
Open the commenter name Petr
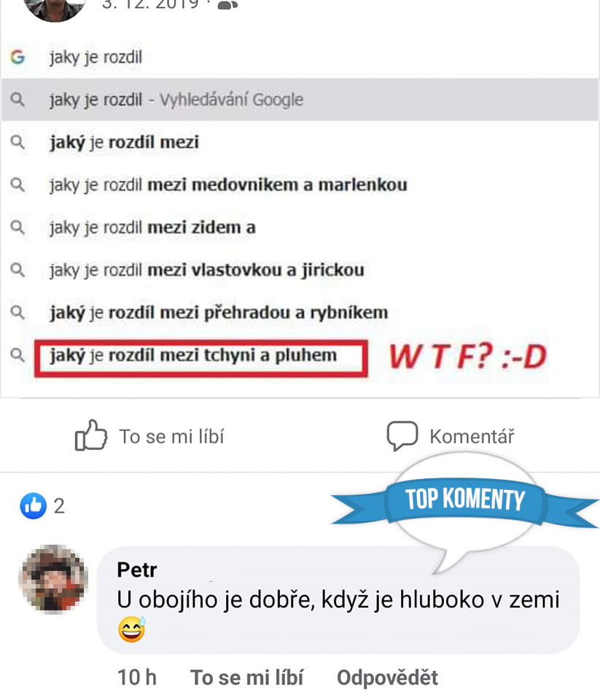(136, 570)
